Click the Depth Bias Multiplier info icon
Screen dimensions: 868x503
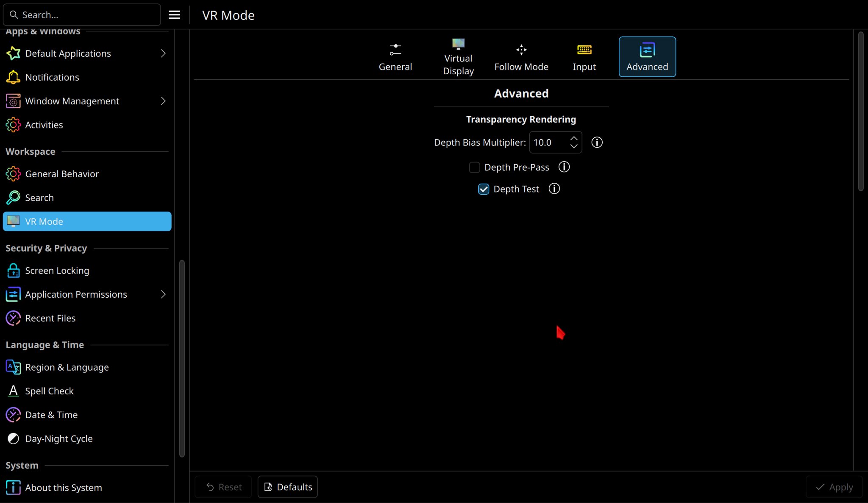(x=597, y=143)
